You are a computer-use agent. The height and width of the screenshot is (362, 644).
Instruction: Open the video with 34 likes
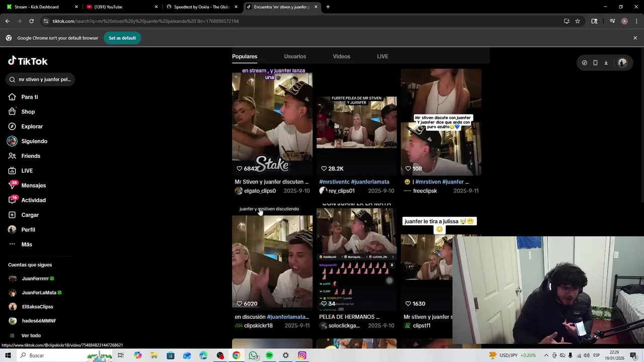[x=357, y=256]
